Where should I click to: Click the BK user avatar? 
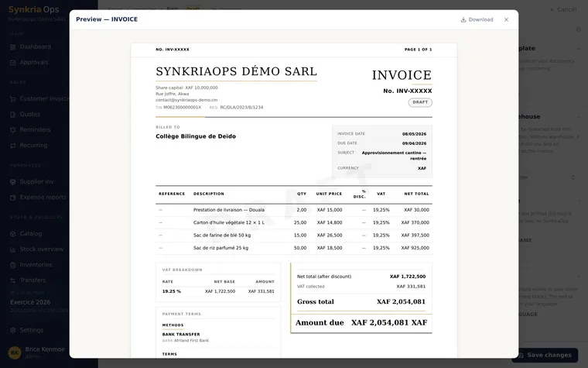pyautogui.click(x=15, y=353)
